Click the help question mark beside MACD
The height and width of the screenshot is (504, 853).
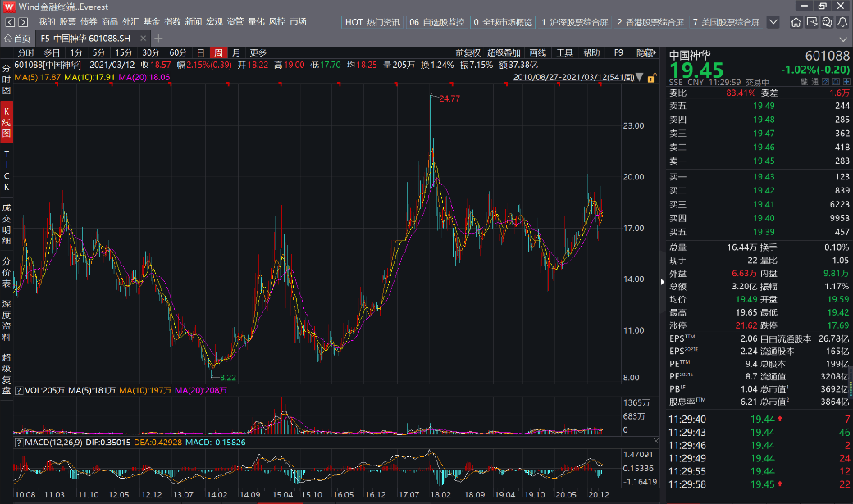(19, 443)
